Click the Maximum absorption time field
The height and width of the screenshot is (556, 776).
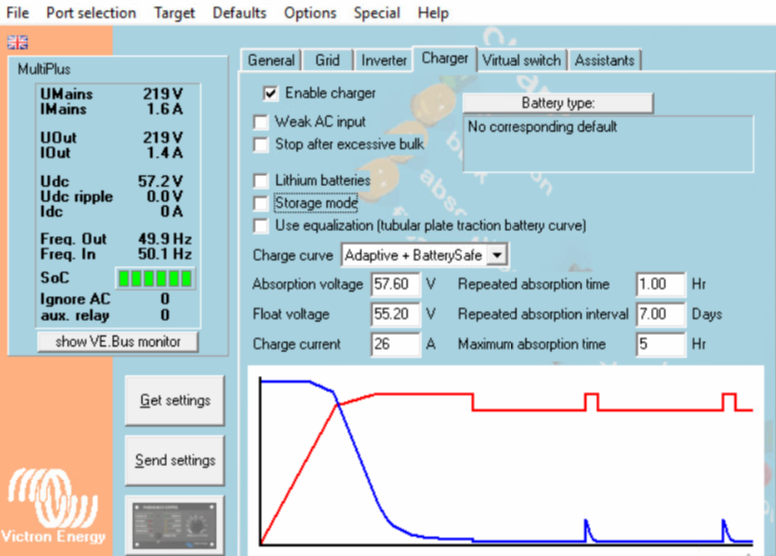click(660, 344)
